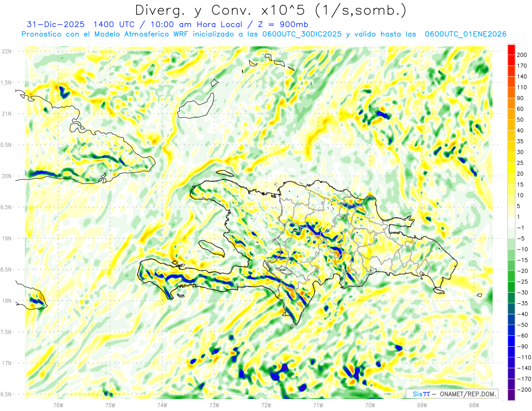The width and height of the screenshot is (532, 411).
Task: Click the '-110' colorbar value
Action: 524,357
